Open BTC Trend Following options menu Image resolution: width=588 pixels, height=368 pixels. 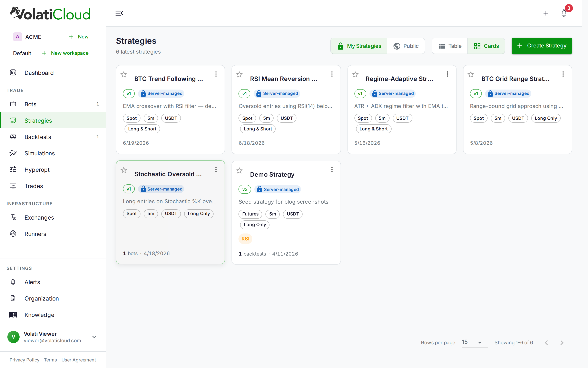(216, 74)
